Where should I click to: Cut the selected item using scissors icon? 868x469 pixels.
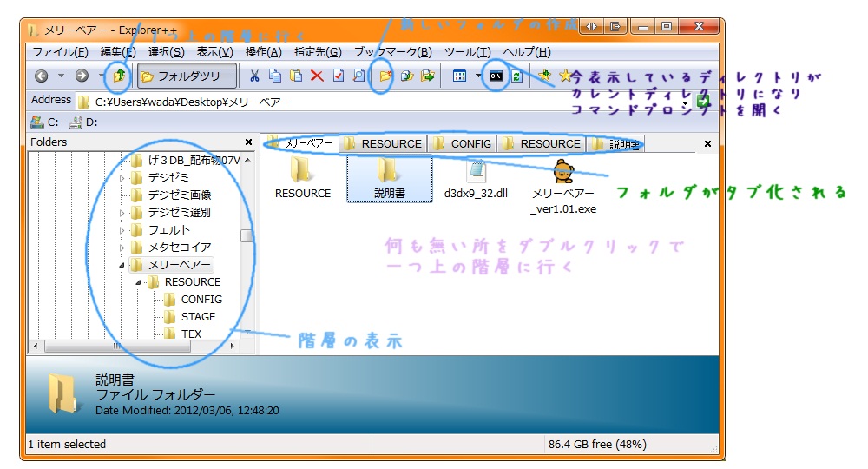[254, 76]
